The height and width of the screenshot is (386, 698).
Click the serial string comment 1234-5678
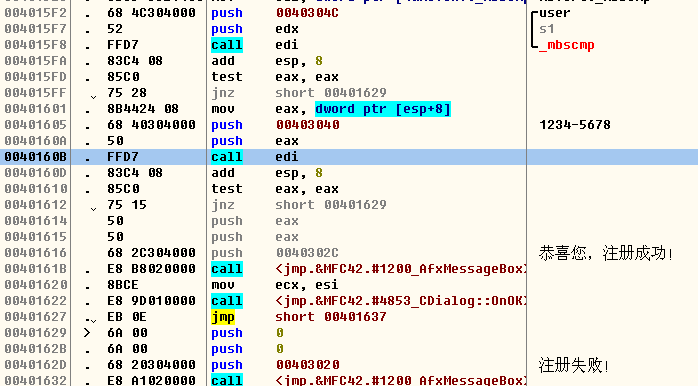[x=575, y=125]
